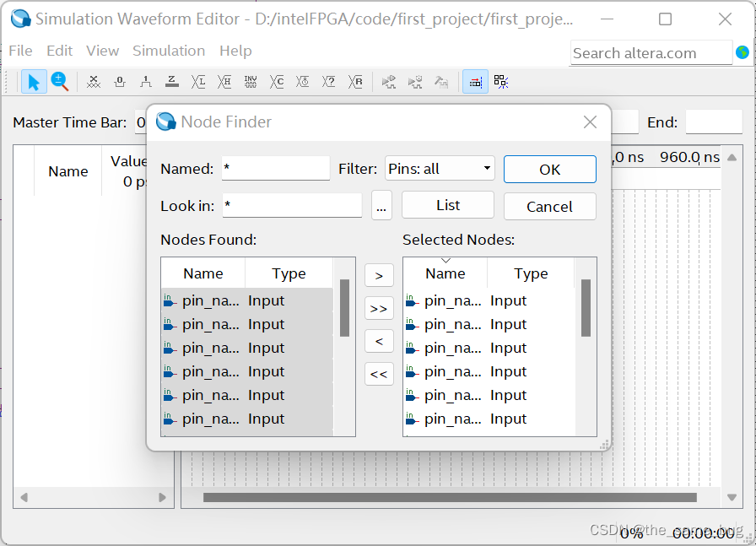
Task: Click the waveform Name column header
Action: tap(68, 170)
